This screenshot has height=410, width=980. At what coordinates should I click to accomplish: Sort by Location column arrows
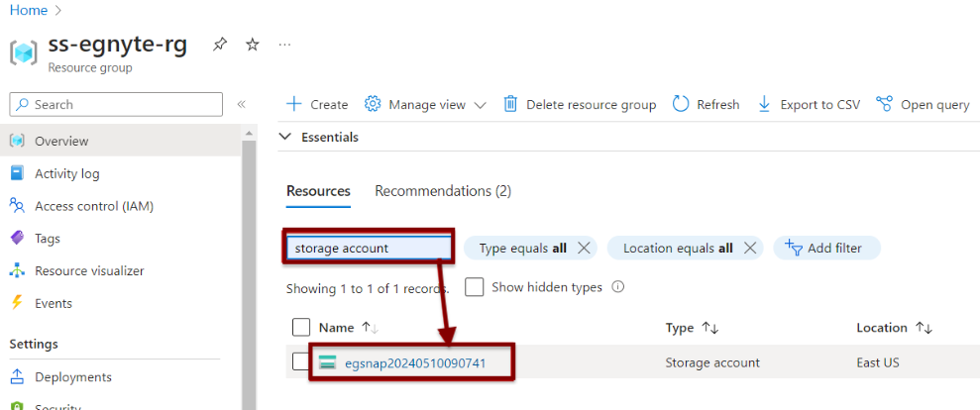[x=924, y=328]
